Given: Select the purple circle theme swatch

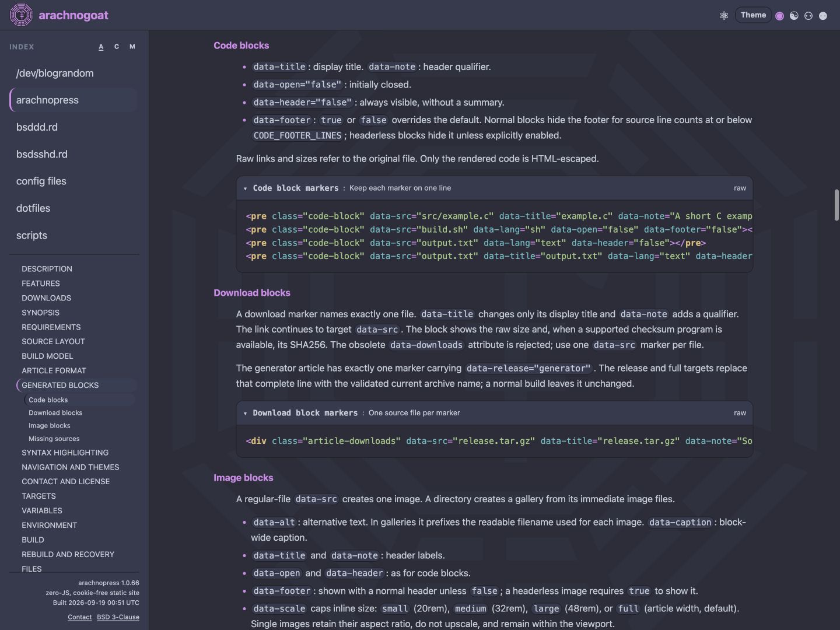Looking at the screenshot, I should click(779, 16).
